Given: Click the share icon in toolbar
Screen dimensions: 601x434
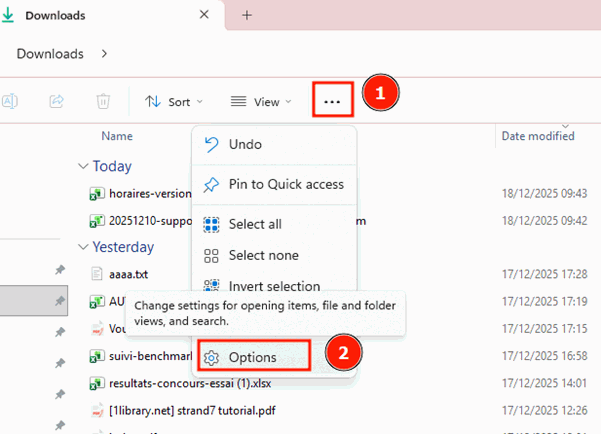Looking at the screenshot, I should (57, 101).
